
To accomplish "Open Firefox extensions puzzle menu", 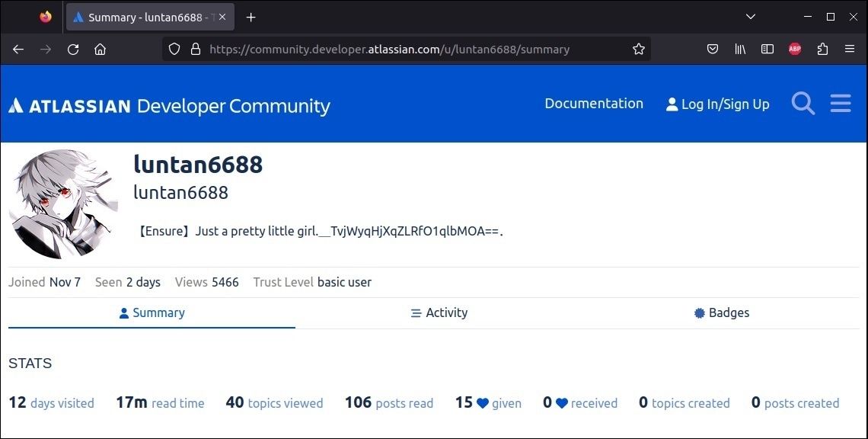I will (x=822, y=49).
